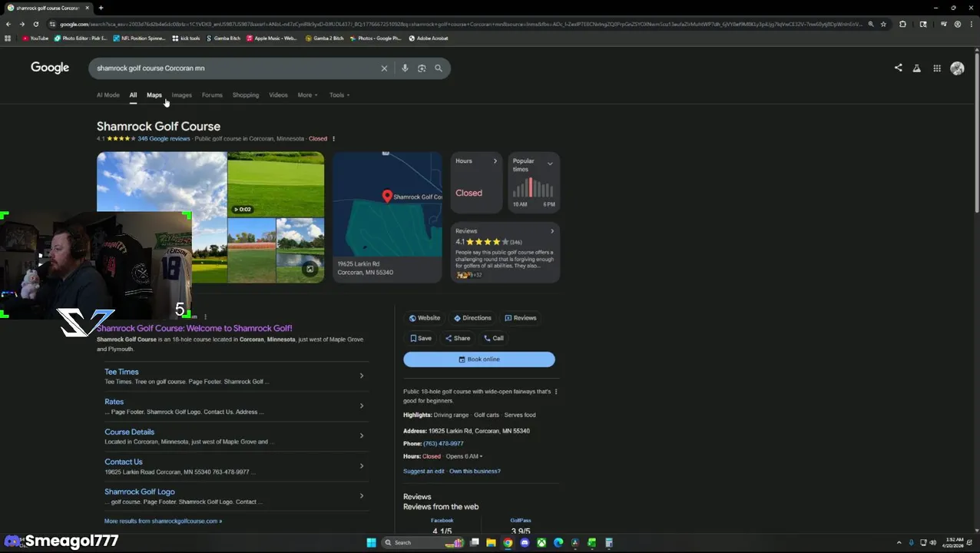
Task: Open the Contact Us sitelink
Action: point(124,462)
